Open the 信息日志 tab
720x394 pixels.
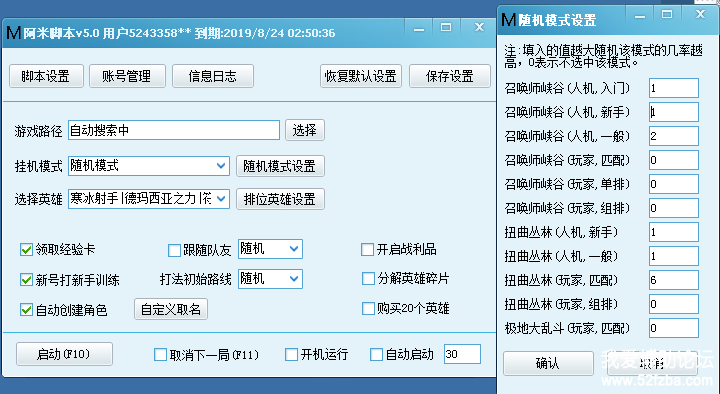213,76
